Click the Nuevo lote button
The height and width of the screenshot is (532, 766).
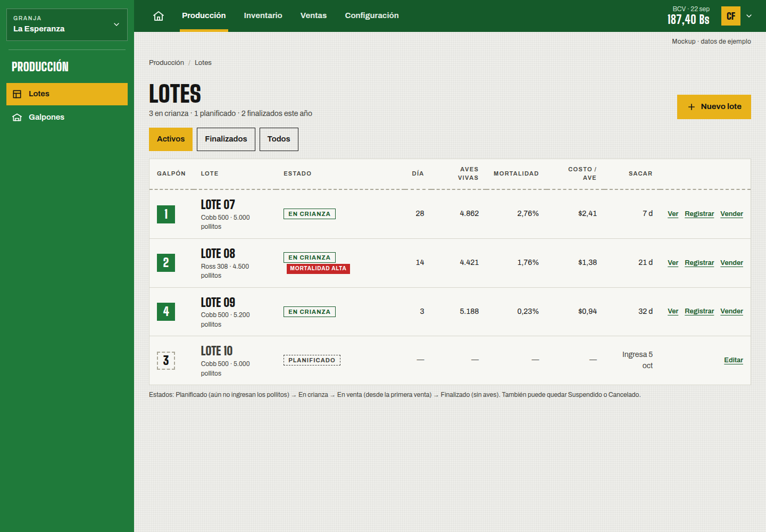pos(714,107)
